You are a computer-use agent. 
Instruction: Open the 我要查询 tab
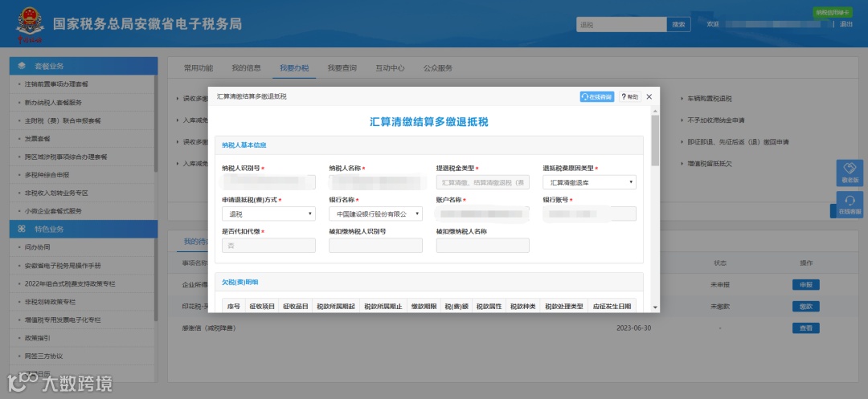point(342,68)
